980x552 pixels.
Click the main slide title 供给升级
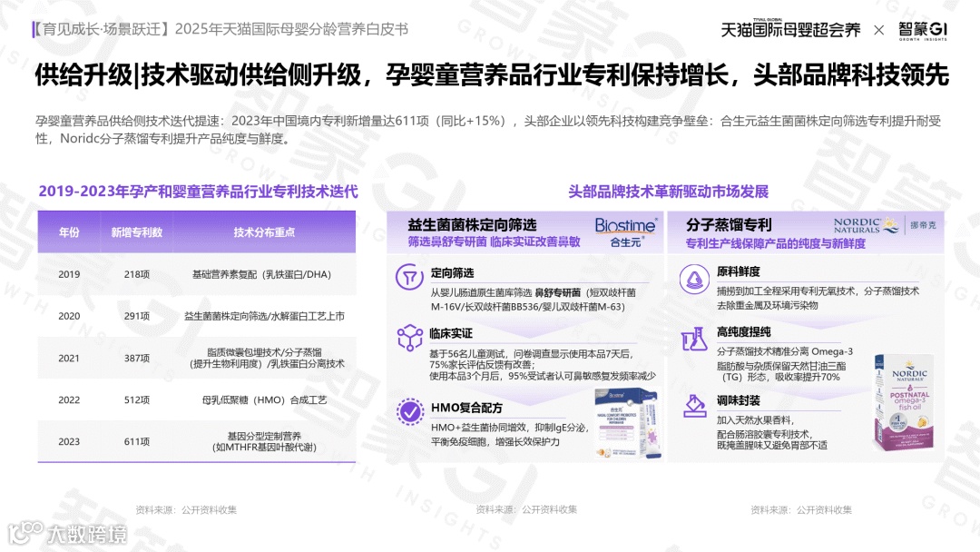coord(492,75)
